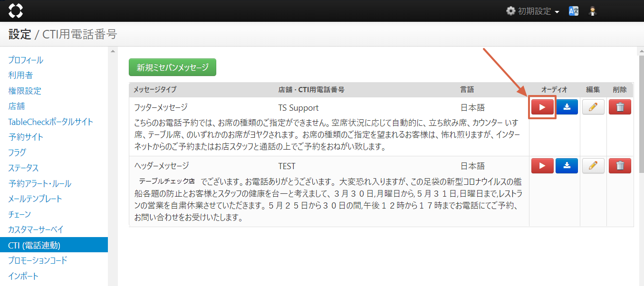This screenshot has height=286, width=644.
Task: Play audio for the フッターメッセージ row
Action: coord(542,107)
